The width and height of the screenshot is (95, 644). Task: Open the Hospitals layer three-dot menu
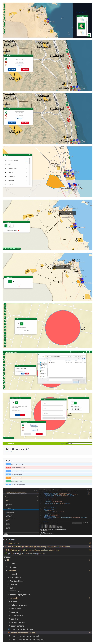coord(26,185)
